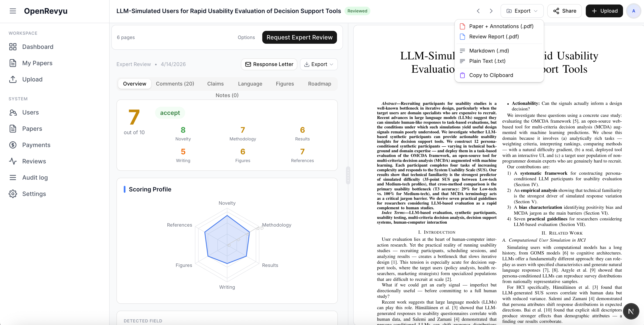Open the Papers file icon under System
The height and width of the screenshot is (325, 644).
(x=13, y=129)
